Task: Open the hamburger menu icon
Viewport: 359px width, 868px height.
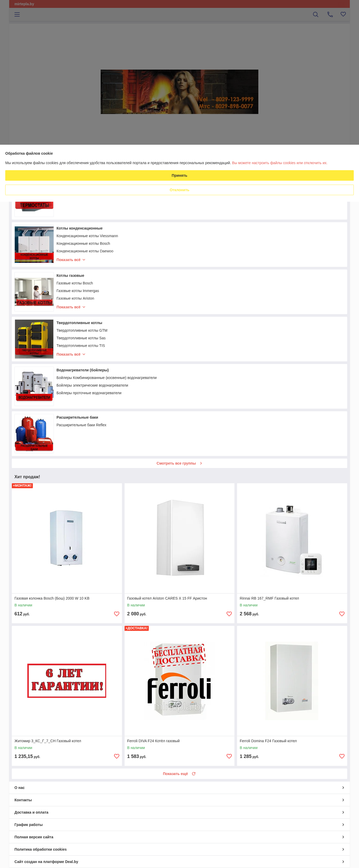Action: pyautogui.click(x=17, y=14)
